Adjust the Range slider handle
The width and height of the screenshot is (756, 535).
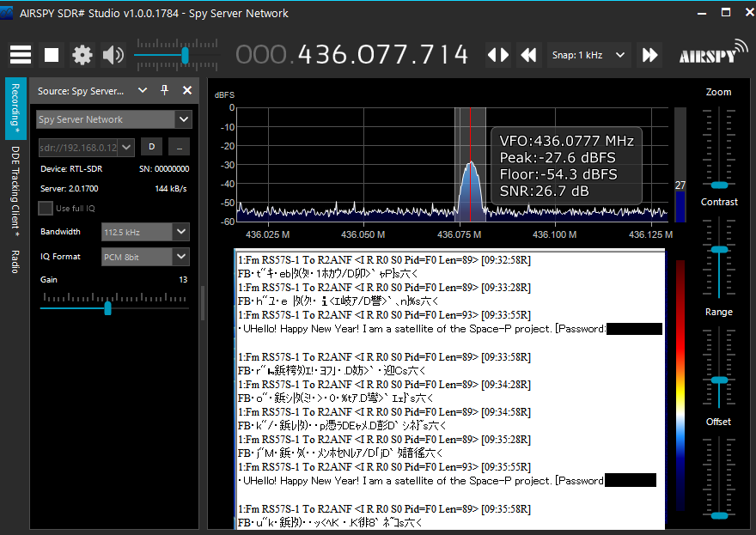[719, 380]
